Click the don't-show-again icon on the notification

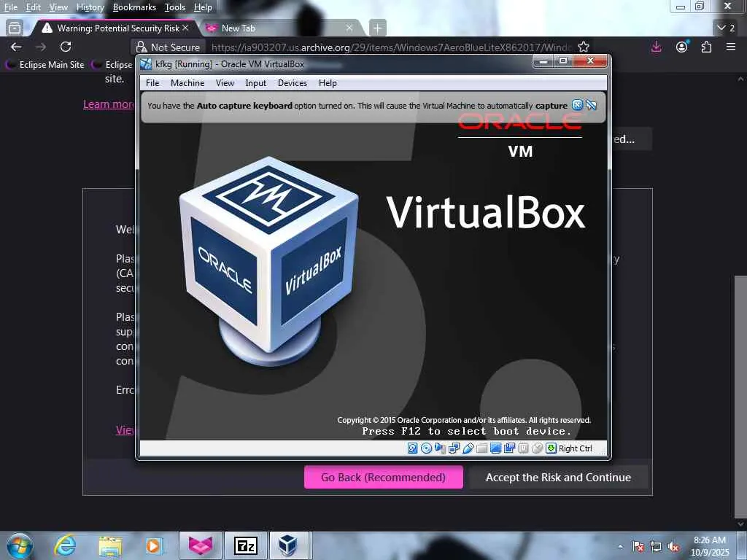click(591, 105)
